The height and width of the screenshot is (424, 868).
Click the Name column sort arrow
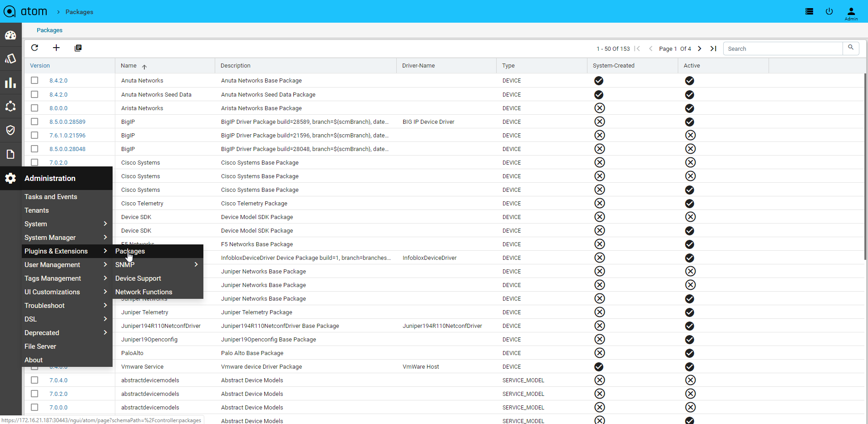click(144, 67)
